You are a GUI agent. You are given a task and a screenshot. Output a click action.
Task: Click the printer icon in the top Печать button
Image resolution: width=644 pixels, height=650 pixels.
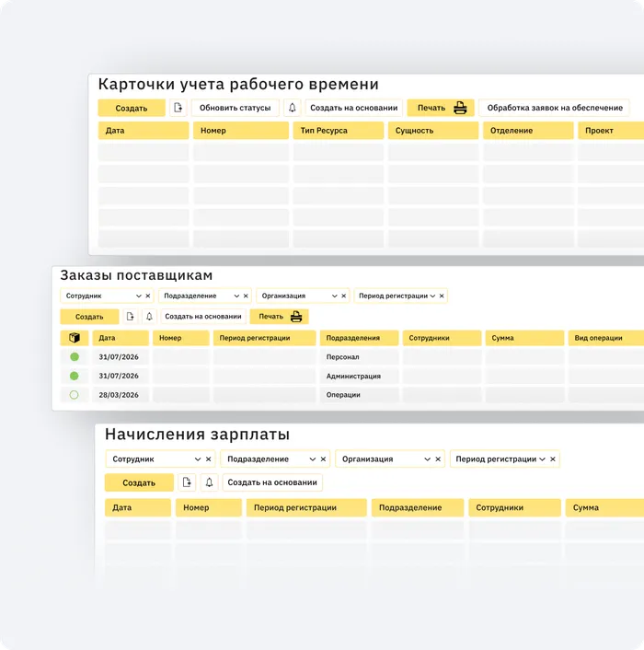point(460,108)
